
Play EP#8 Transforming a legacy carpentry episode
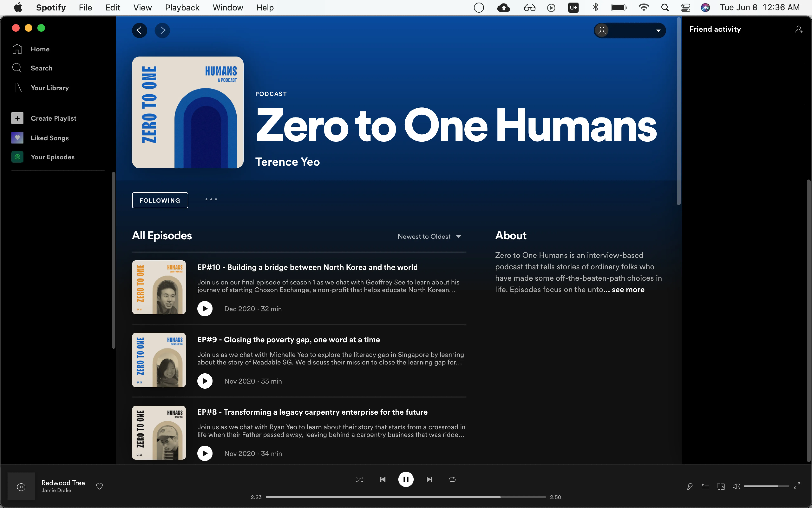(205, 454)
